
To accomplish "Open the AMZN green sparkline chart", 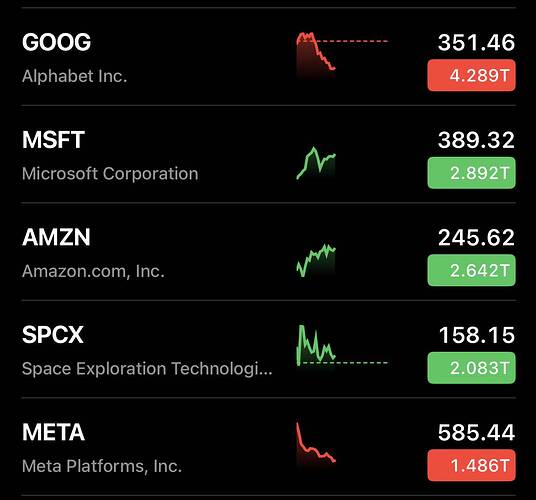I will 316,260.
